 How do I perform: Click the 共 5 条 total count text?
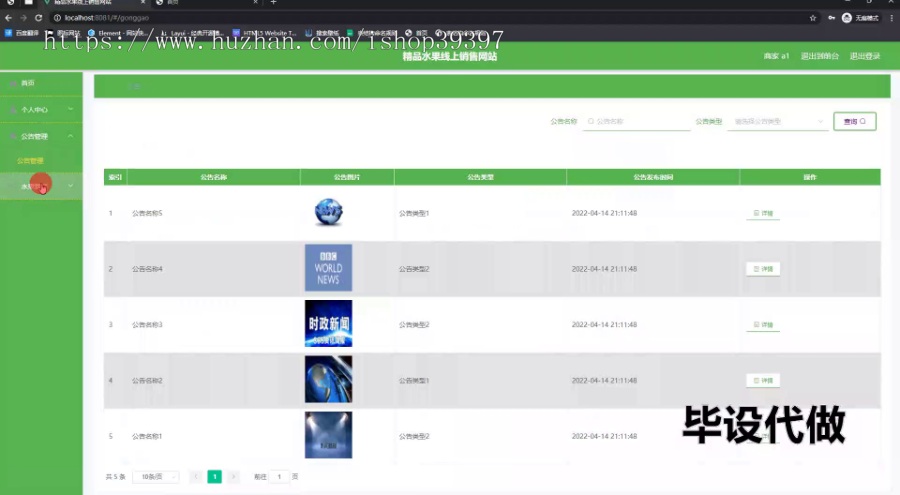coord(115,477)
